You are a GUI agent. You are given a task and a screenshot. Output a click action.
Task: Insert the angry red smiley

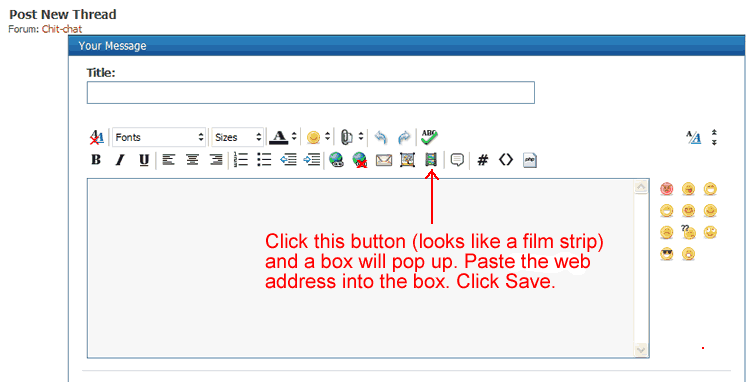point(666,189)
